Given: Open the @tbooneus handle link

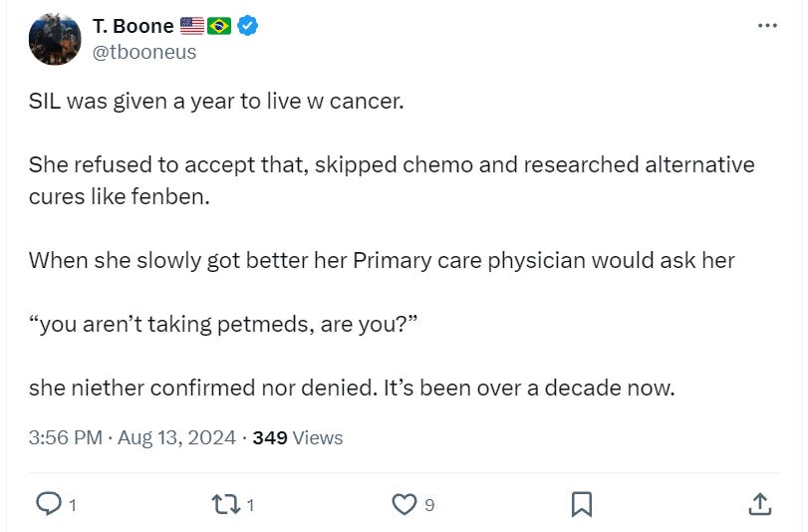Looking at the screenshot, I should tap(144, 52).
